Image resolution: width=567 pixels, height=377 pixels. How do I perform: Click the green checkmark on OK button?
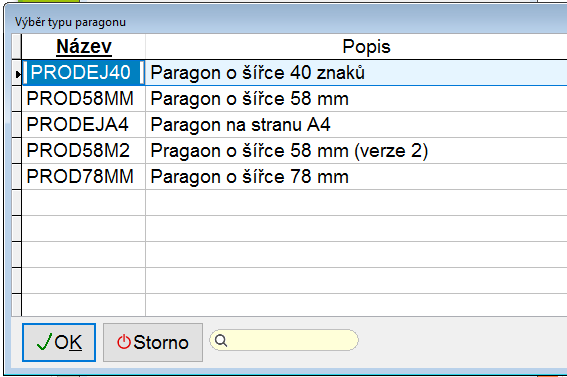click(44, 342)
